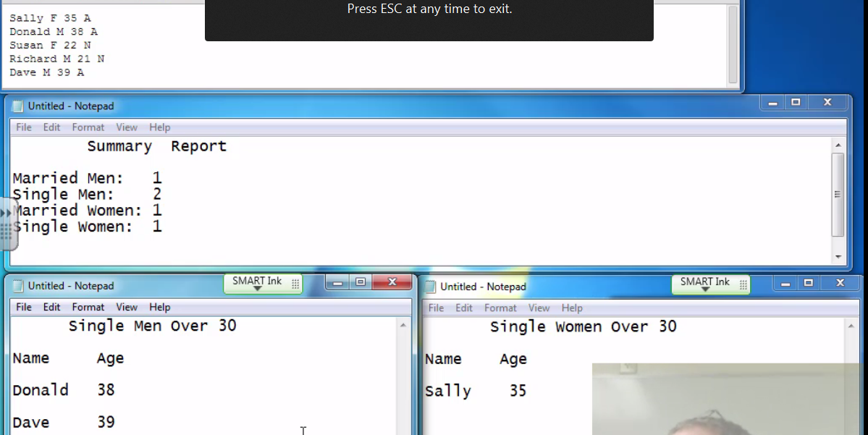The width and height of the screenshot is (868, 435).
Task: Click SMART Ink grip dots on Single Men window
Action: point(295,284)
